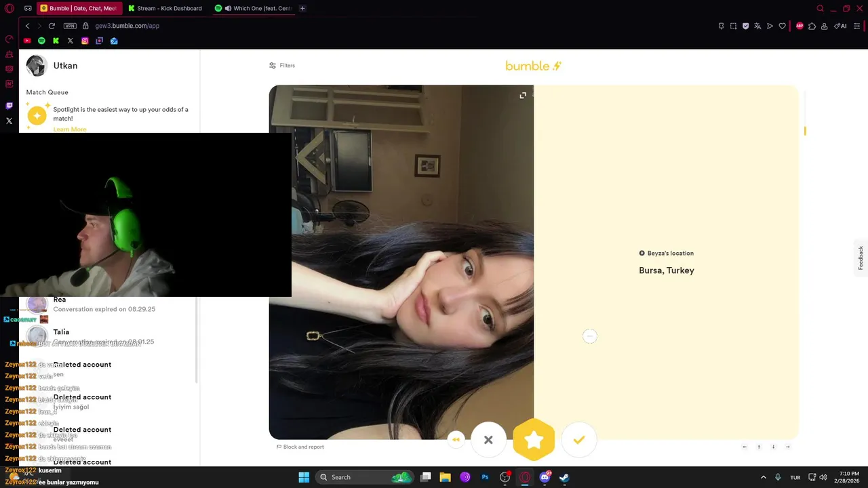This screenshot has height=488, width=868.
Task: Click the right arrow key hint
Action: pyautogui.click(x=787, y=447)
